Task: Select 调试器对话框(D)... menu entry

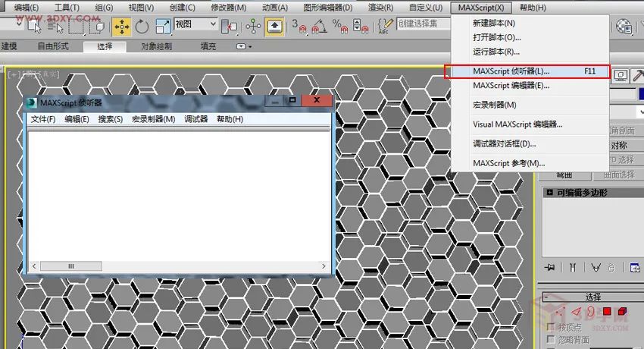Action: pos(530,144)
